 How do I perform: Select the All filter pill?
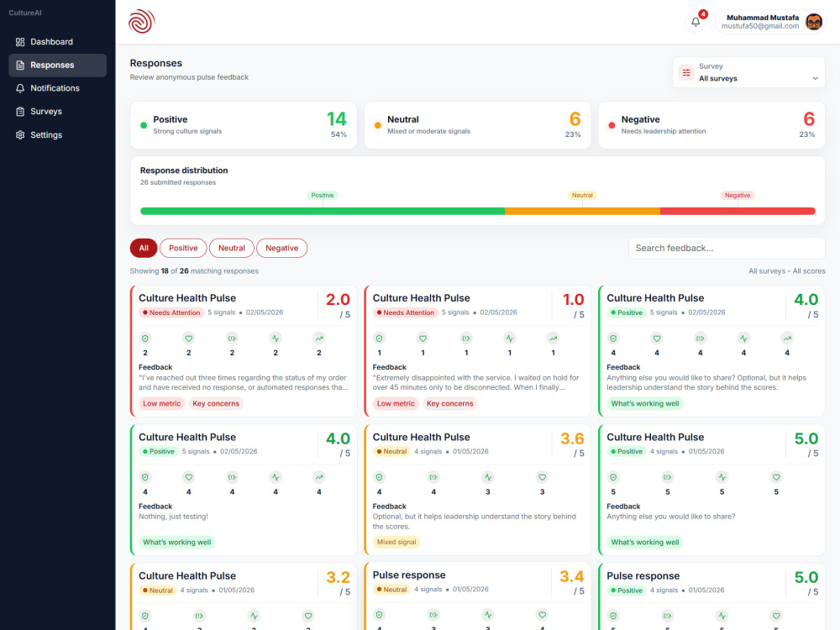(x=144, y=248)
